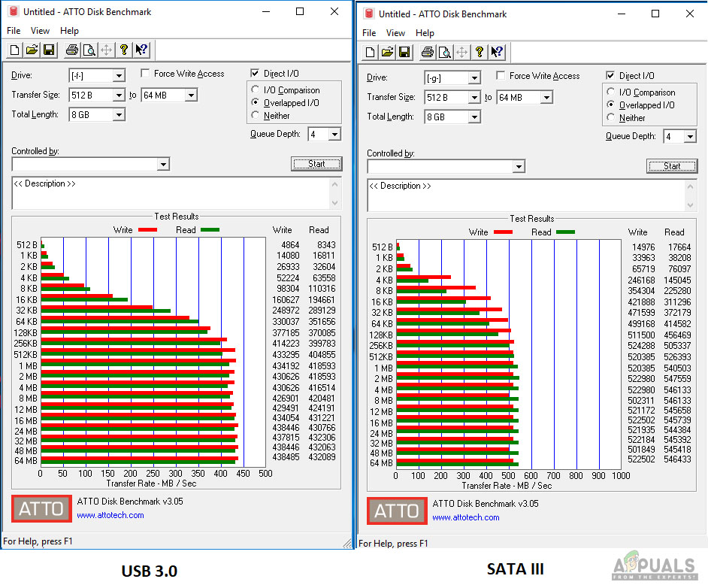The width and height of the screenshot is (708, 588).
Task: Click About question mark icon in left window
Action: point(124,50)
